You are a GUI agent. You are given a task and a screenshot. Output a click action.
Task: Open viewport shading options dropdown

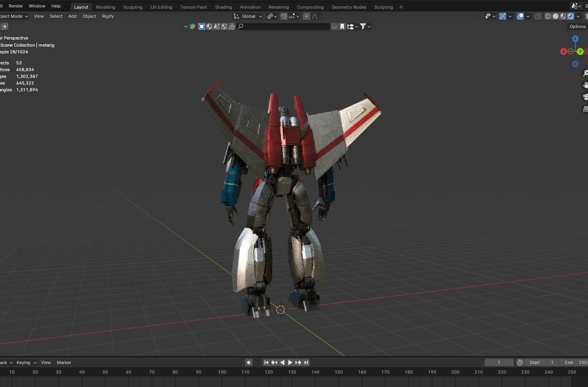(x=579, y=16)
